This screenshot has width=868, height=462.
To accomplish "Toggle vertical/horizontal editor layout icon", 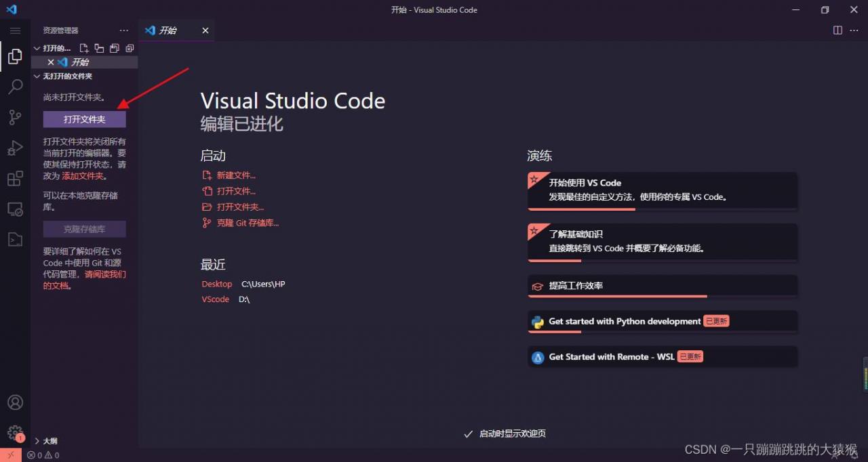I will pyautogui.click(x=99, y=48).
